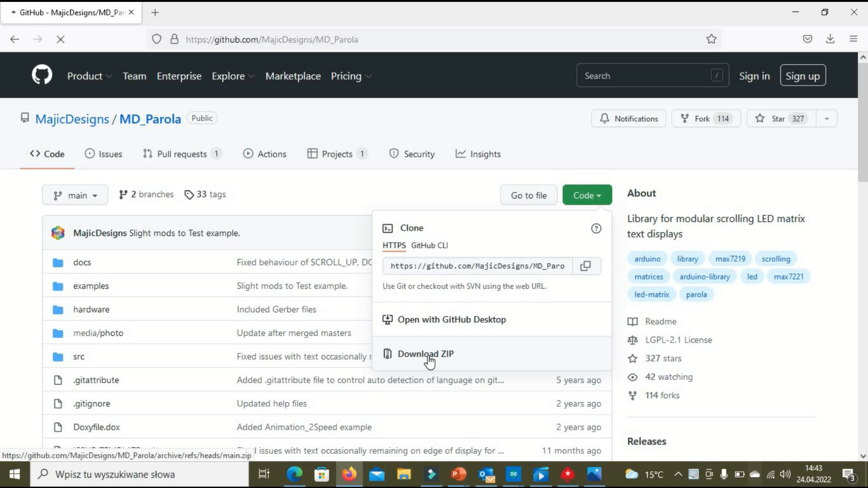Expand the Product menu
Screen dimensions: 868x488
pos(90,76)
